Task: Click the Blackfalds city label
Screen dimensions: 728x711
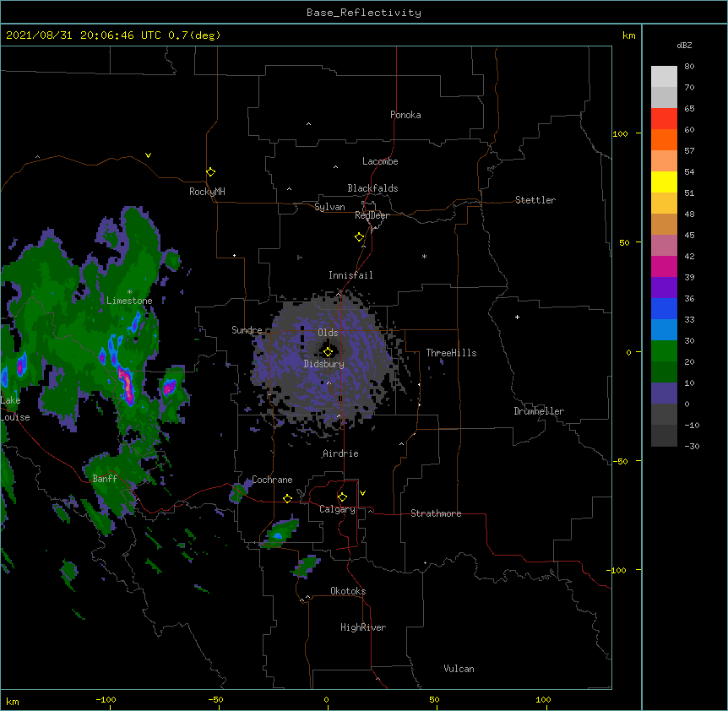Action: point(372,188)
